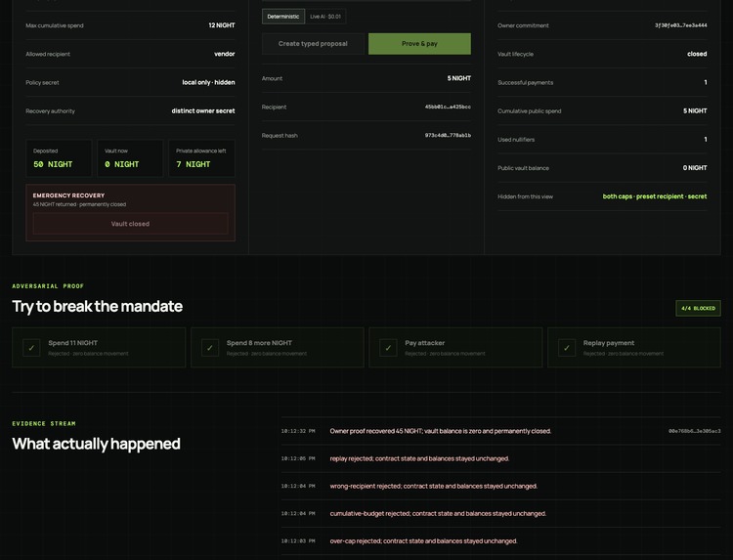Click the Vault closed recovery button
733x560 pixels.
(x=130, y=224)
